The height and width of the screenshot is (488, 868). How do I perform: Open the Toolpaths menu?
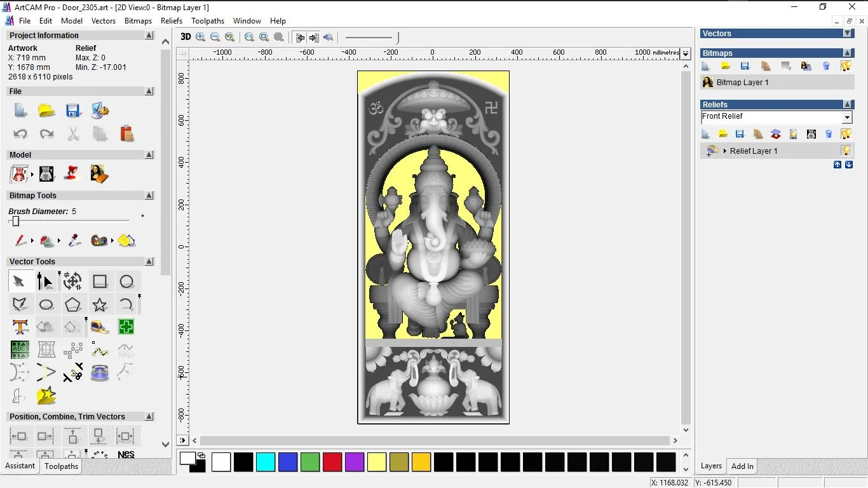208,21
